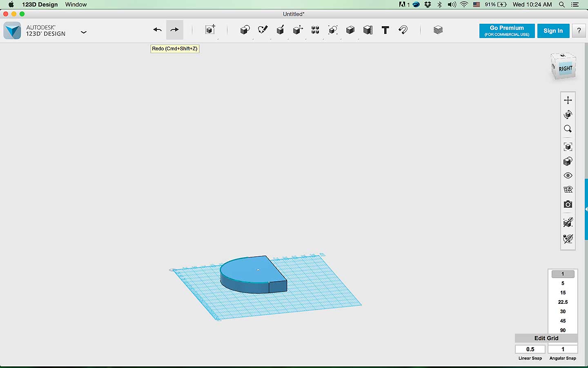
Task: Open the Transform tool menu
Action: pos(210,30)
